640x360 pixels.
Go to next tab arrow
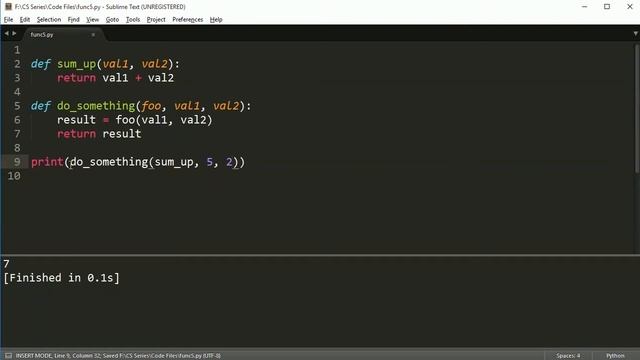pyautogui.click(x=14, y=33)
